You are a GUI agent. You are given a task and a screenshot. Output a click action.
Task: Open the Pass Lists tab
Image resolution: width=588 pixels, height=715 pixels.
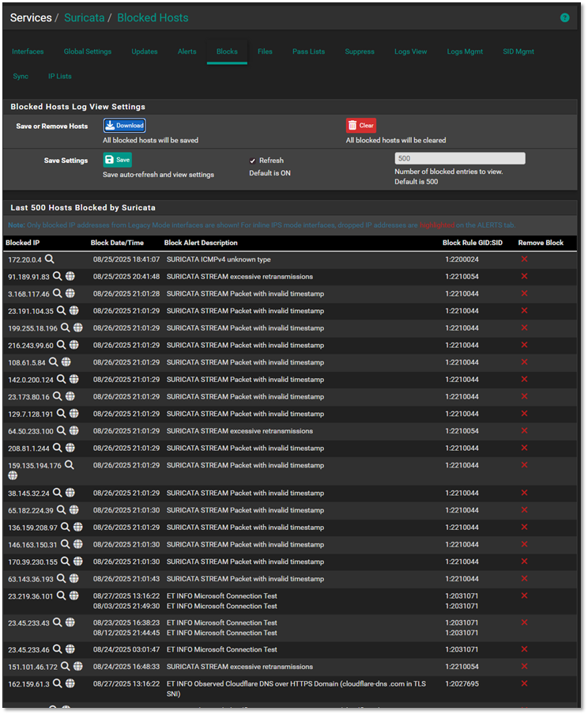click(308, 51)
